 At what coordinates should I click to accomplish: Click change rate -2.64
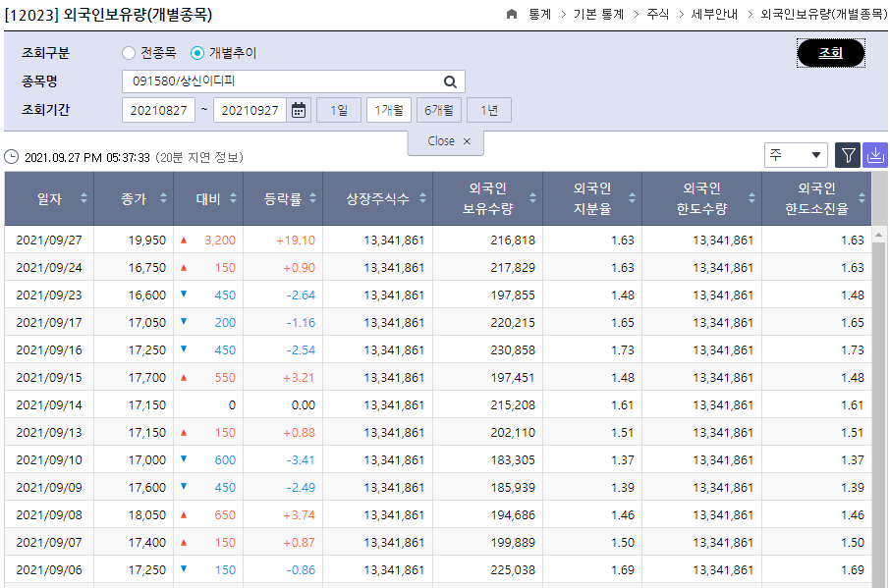pos(301,294)
